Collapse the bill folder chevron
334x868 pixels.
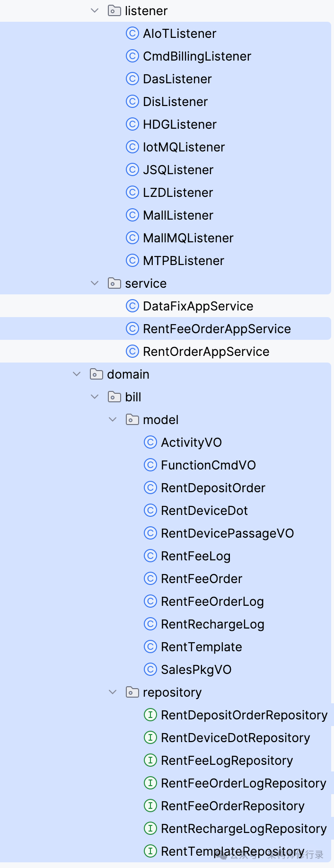pyautogui.click(x=95, y=397)
